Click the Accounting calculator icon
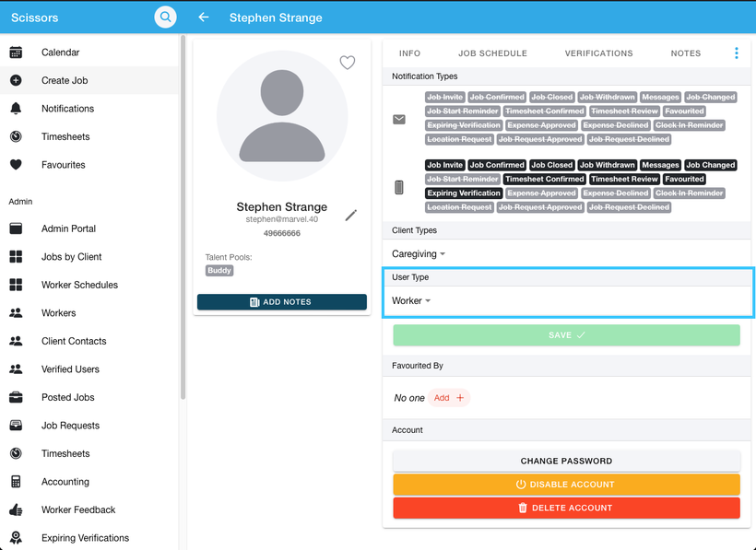 coord(16,482)
